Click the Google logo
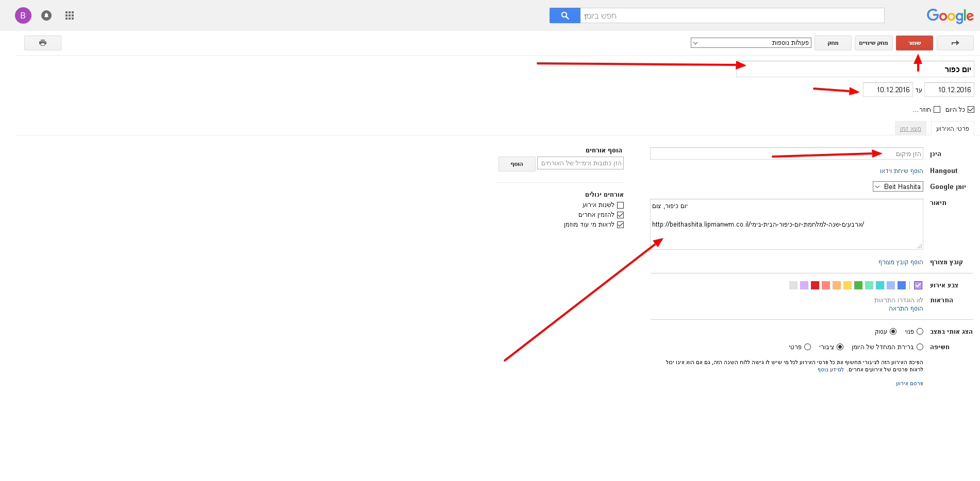This screenshot has width=980, height=481. point(950,16)
